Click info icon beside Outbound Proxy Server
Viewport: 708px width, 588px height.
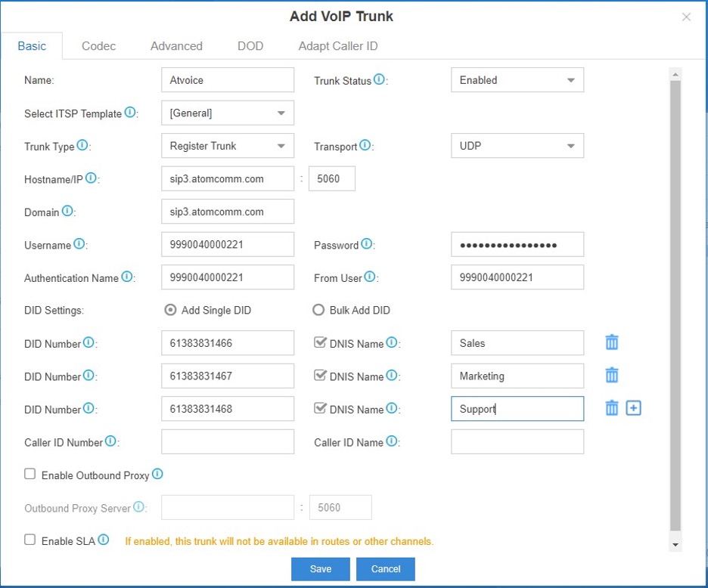coord(138,507)
